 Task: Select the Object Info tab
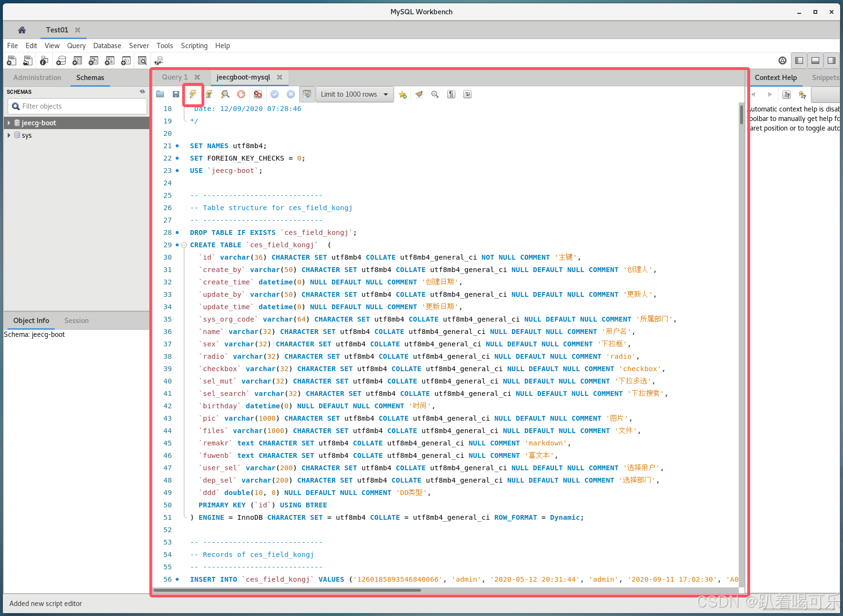31,321
